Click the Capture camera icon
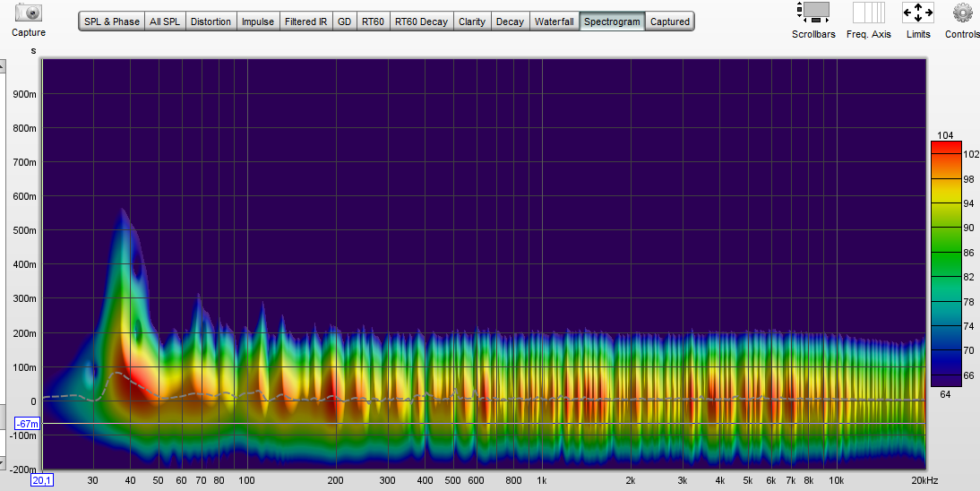This screenshot has height=491, width=980. pos(29,13)
